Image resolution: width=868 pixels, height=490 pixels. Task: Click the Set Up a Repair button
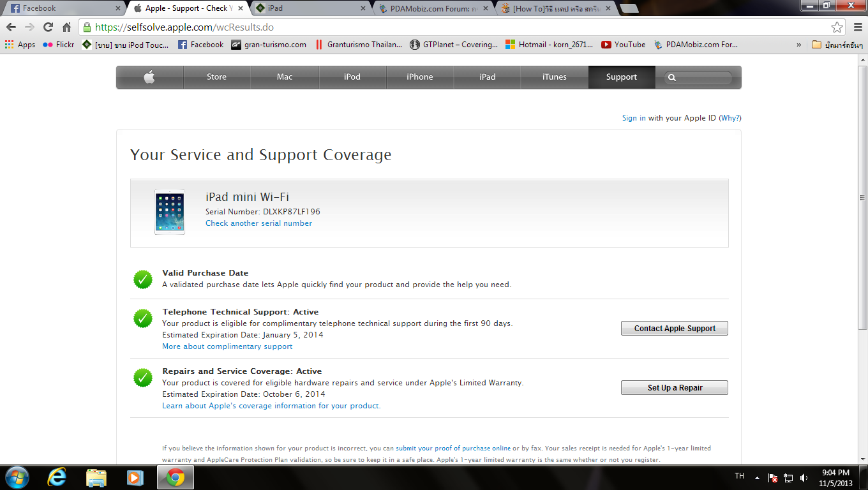(x=675, y=388)
